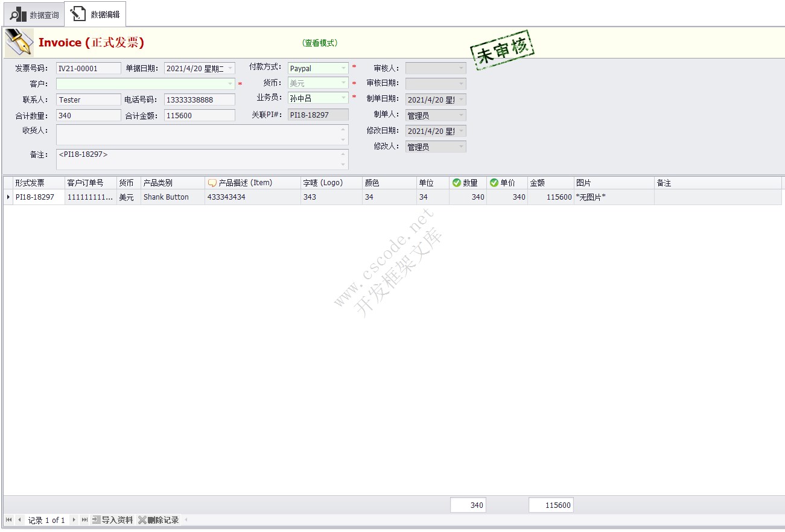
Task: Click 删除记录 delete record button
Action: pyautogui.click(x=159, y=520)
